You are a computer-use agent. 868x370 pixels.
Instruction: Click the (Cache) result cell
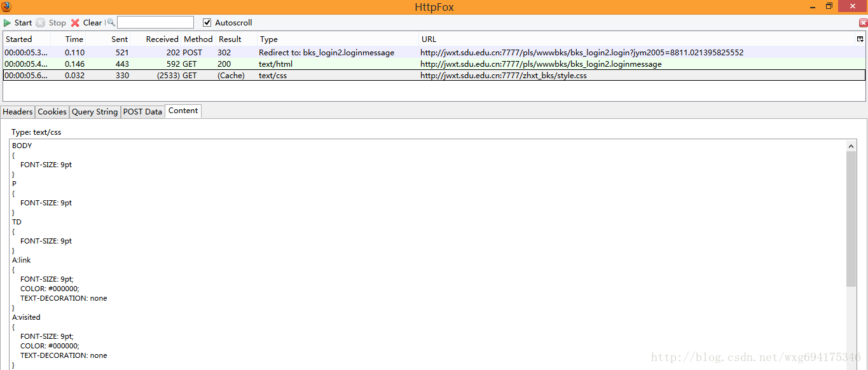point(231,76)
